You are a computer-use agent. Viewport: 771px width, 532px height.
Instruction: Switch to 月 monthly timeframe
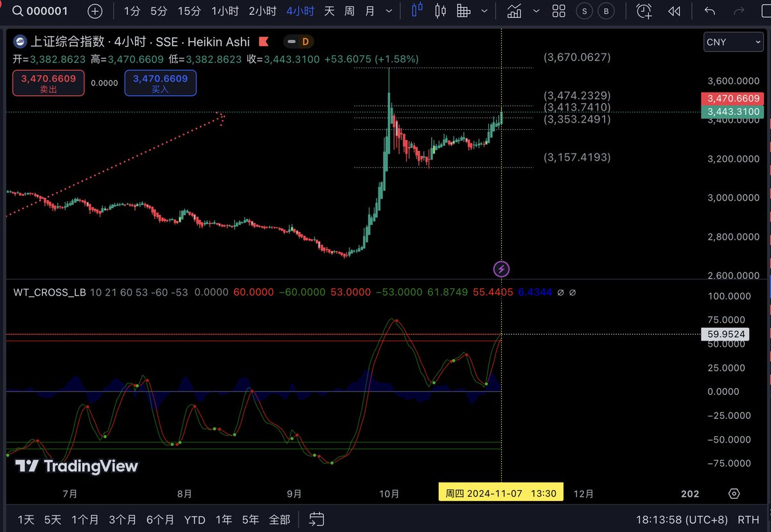[369, 11]
